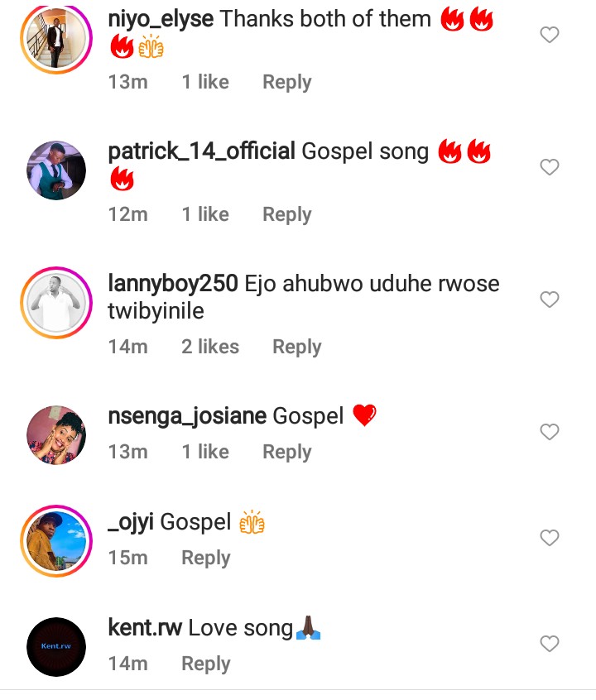Like niyo_elyse's comment with the heart
The height and width of the screenshot is (700, 596).
point(550,35)
